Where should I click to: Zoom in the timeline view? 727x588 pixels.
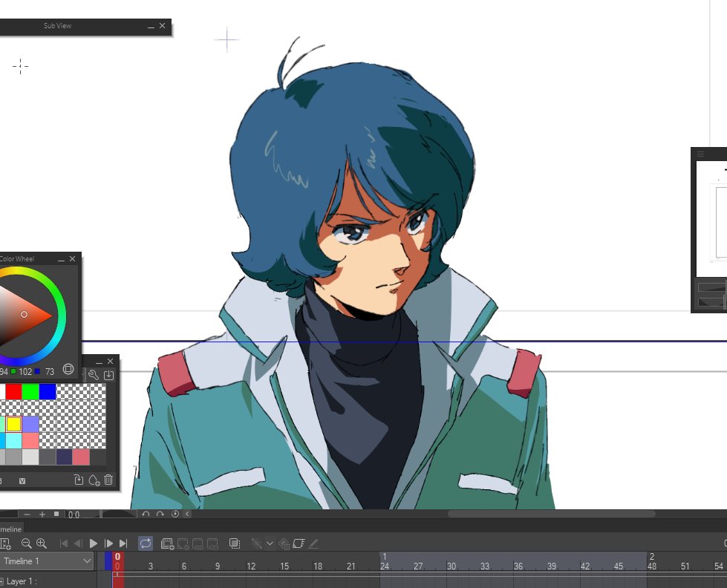[x=42, y=543]
